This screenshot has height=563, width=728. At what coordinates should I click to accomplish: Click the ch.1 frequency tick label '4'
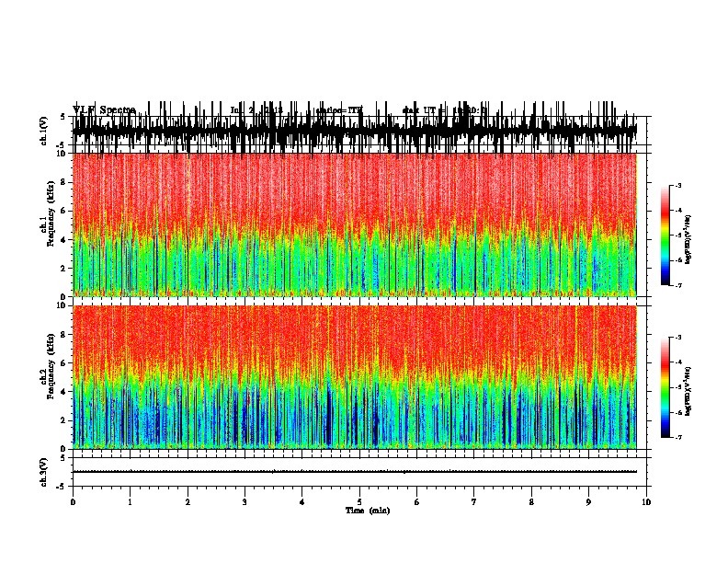pos(64,240)
